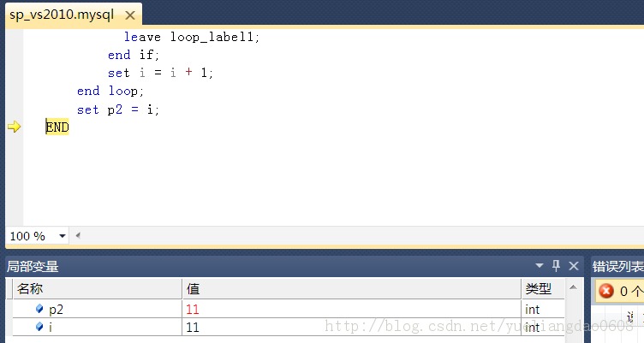Select the p2 variable icon
The width and height of the screenshot is (644, 343).
(39, 309)
